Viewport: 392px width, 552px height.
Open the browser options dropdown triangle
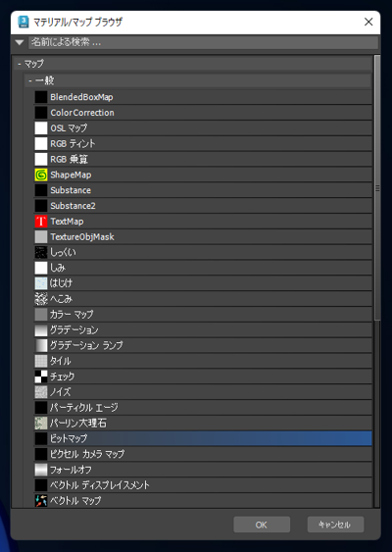point(20,42)
